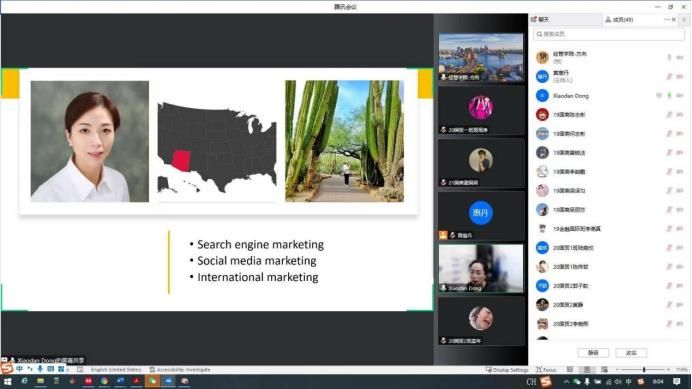Toggle the host row's muted mic icon
692x389 pixels.
(669, 76)
